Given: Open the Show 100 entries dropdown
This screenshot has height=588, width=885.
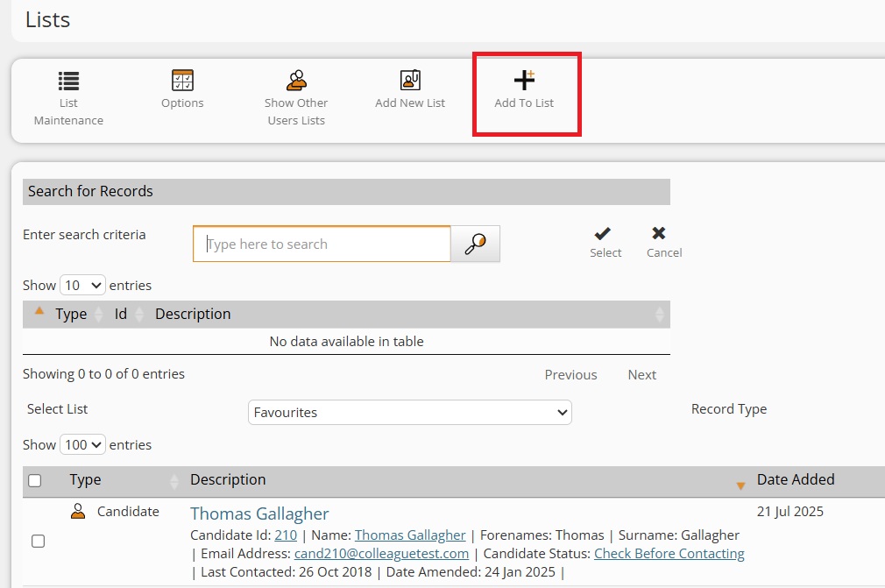Looking at the screenshot, I should click(x=82, y=445).
